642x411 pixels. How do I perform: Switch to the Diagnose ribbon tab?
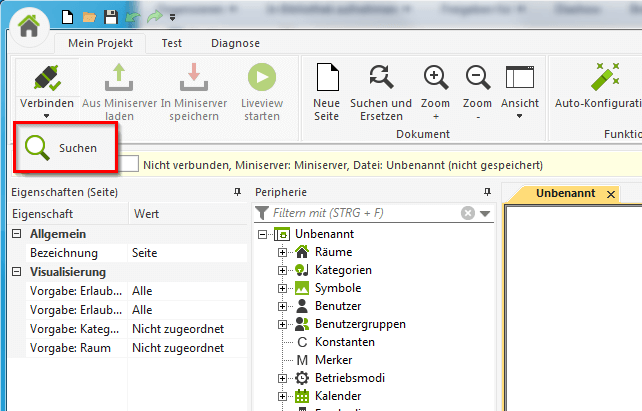[x=235, y=43]
